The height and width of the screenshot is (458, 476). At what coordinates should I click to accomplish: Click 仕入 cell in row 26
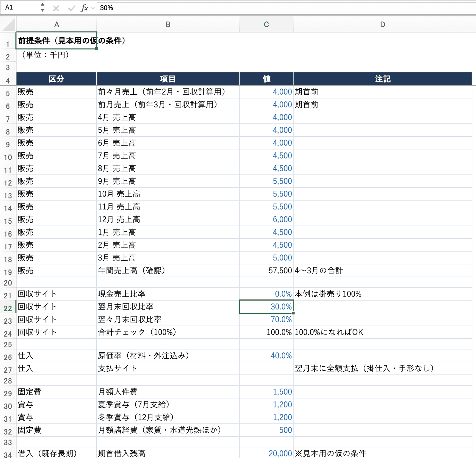tap(57, 356)
